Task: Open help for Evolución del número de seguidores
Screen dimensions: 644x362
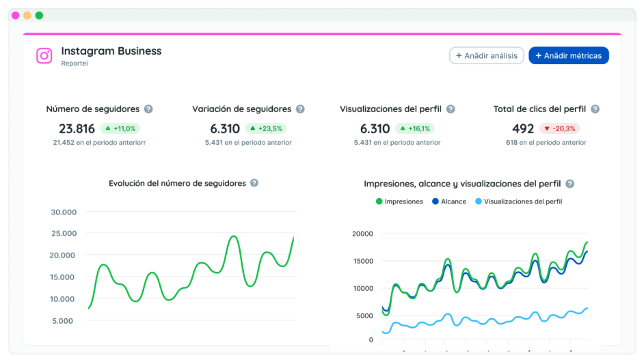Action: 254,183
